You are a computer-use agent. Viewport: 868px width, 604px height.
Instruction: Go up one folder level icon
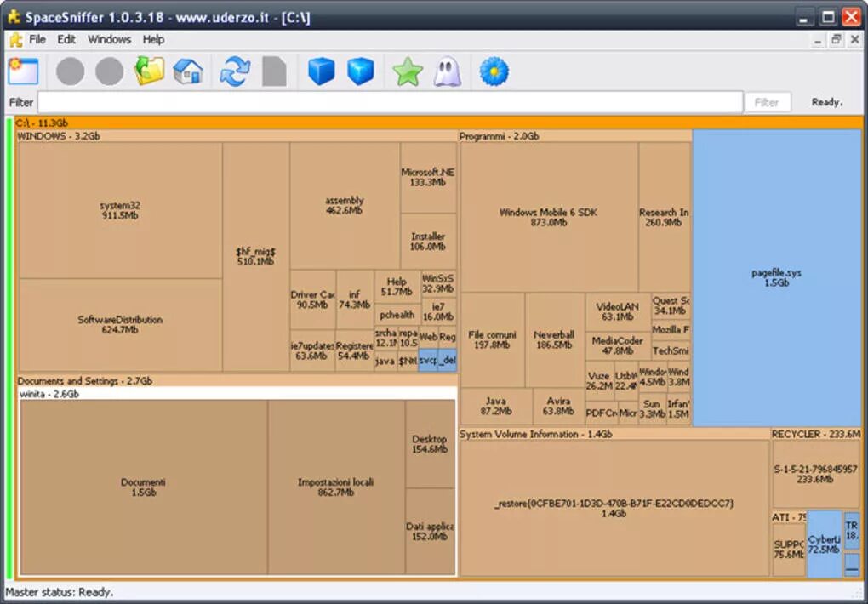(150, 71)
